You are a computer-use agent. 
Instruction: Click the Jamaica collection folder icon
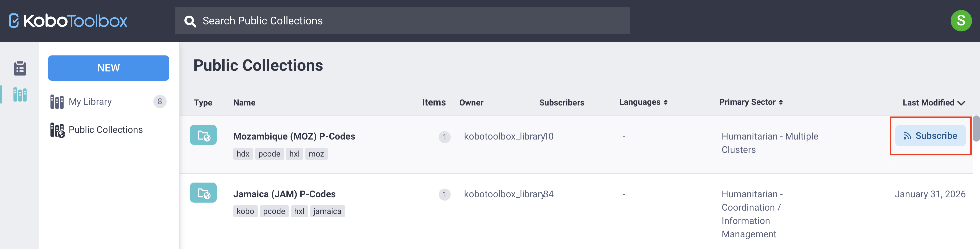pos(203,193)
